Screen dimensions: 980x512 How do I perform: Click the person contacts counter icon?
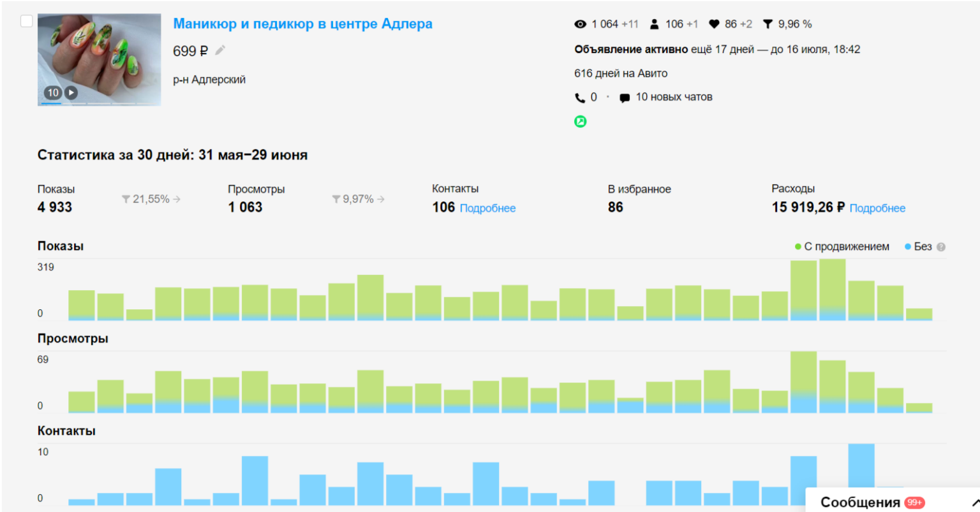pos(654,24)
